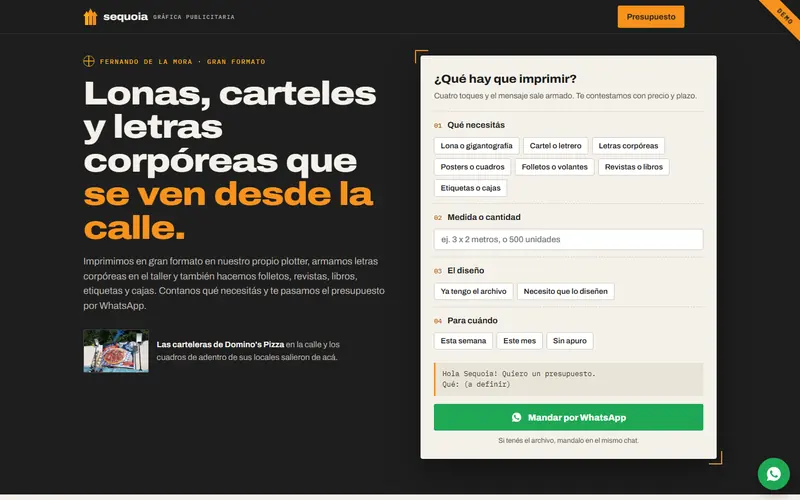Select the 'Lona o gigantografía' option
The height and width of the screenshot is (500, 800).
point(476,146)
